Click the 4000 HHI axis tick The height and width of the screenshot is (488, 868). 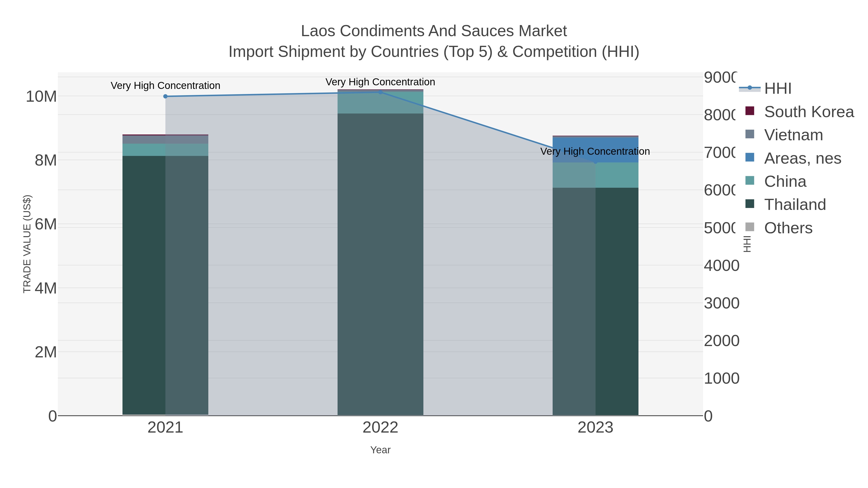click(721, 266)
